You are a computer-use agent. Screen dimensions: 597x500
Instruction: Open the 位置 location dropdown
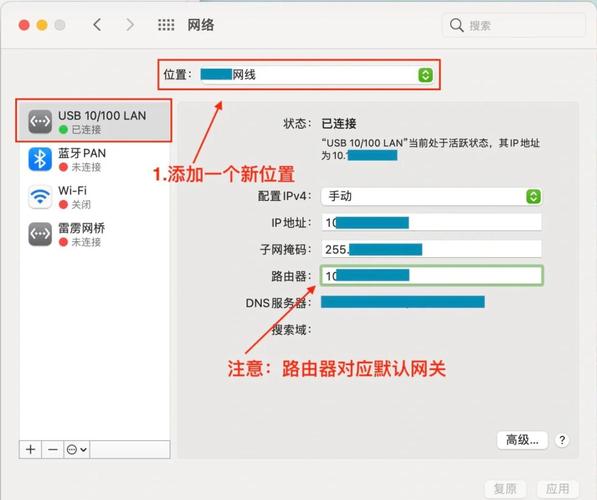click(x=317, y=75)
